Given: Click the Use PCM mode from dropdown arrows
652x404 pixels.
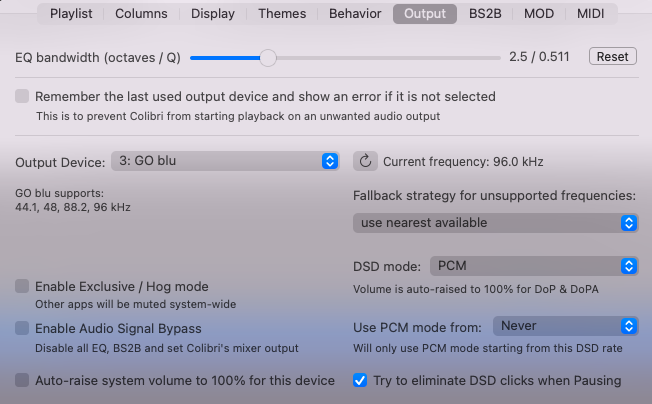Looking at the screenshot, I should pyautogui.click(x=629, y=326).
